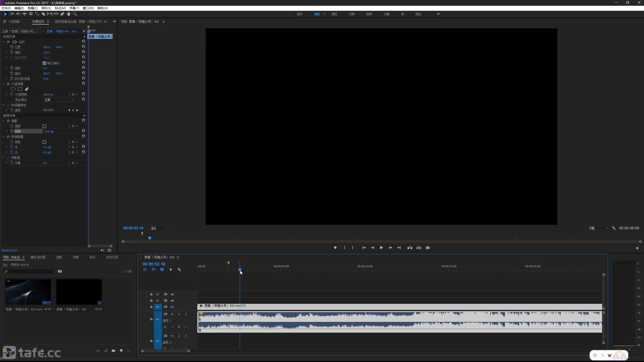
Task: Create opacity ellipse mask
Action: (13, 89)
